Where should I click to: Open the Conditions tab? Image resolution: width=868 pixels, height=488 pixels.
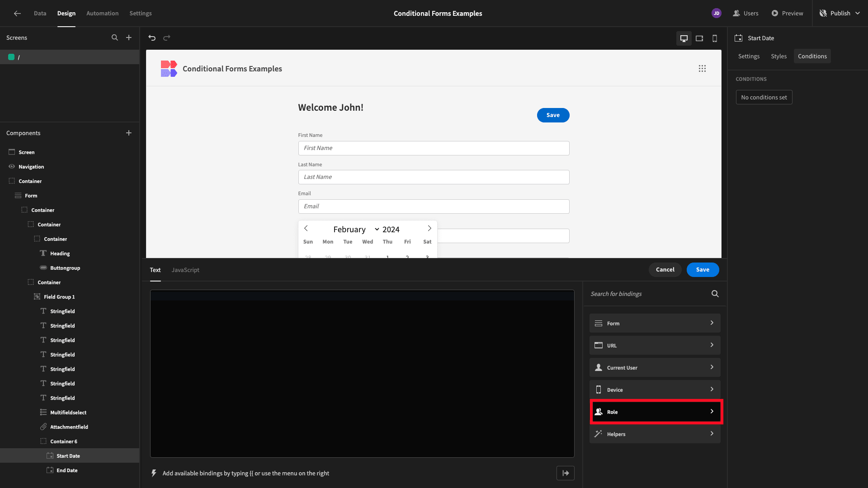[x=812, y=56]
